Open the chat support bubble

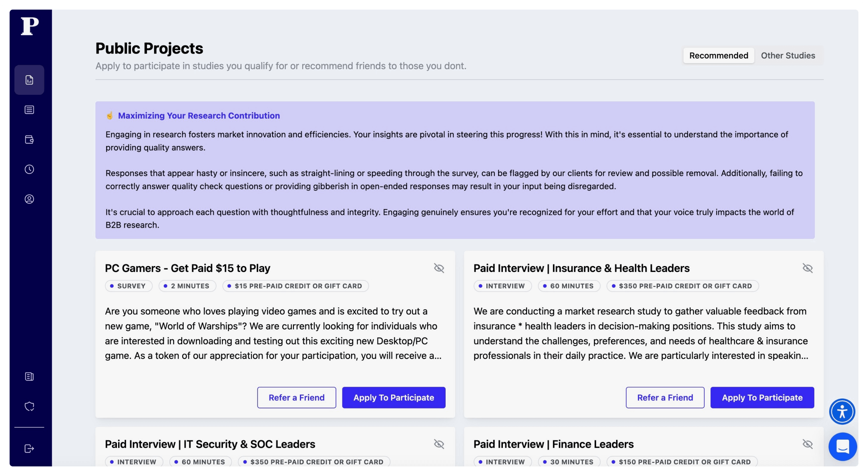[843, 446]
